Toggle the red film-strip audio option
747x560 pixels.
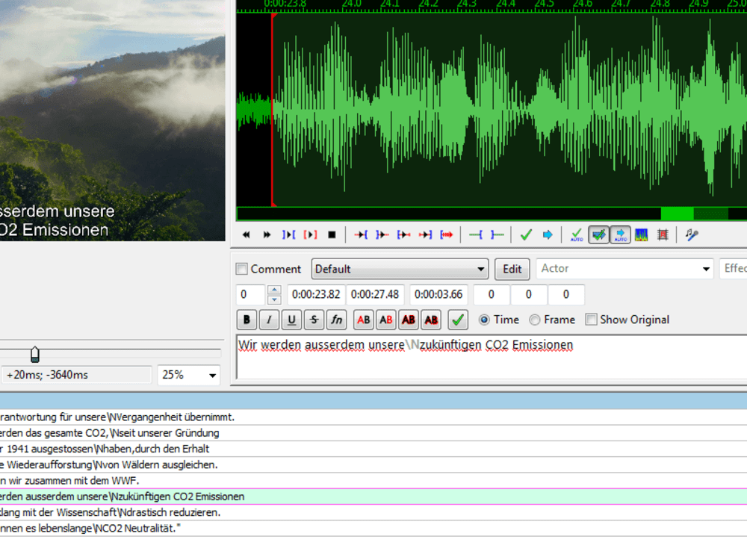pyautogui.click(x=663, y=234)
